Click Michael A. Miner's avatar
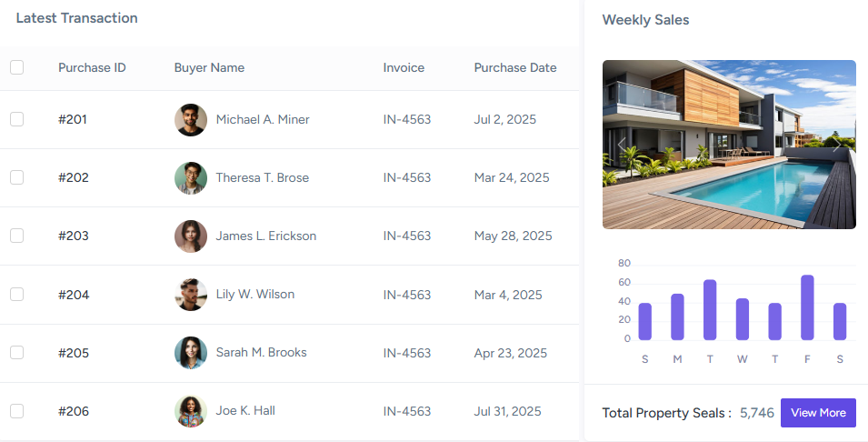This screenshot has height=442, width=868. click(x=191, y=120)
